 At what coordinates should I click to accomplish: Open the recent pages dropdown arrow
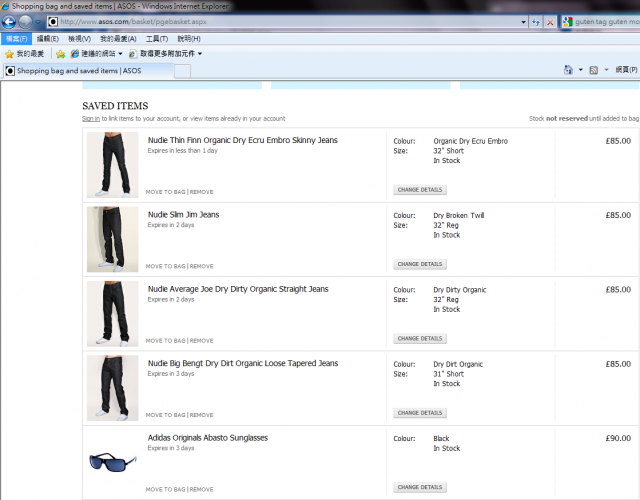coord(38,22)
